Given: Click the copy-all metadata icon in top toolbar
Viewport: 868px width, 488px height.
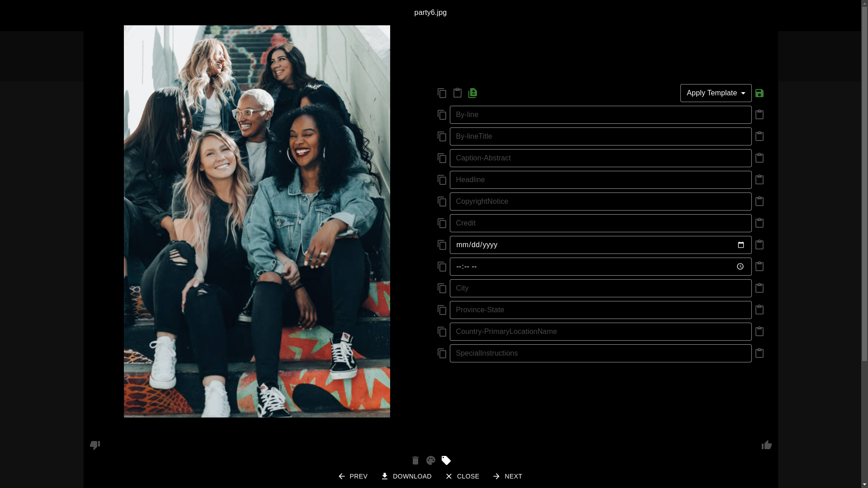Looking at the screenshot, I should (x=442, y=93).
